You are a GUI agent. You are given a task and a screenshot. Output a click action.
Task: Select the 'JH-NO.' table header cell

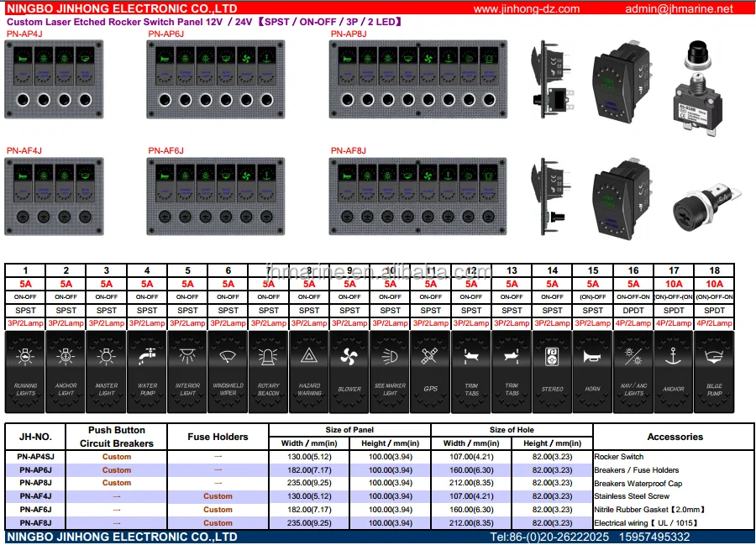(35, 437)
